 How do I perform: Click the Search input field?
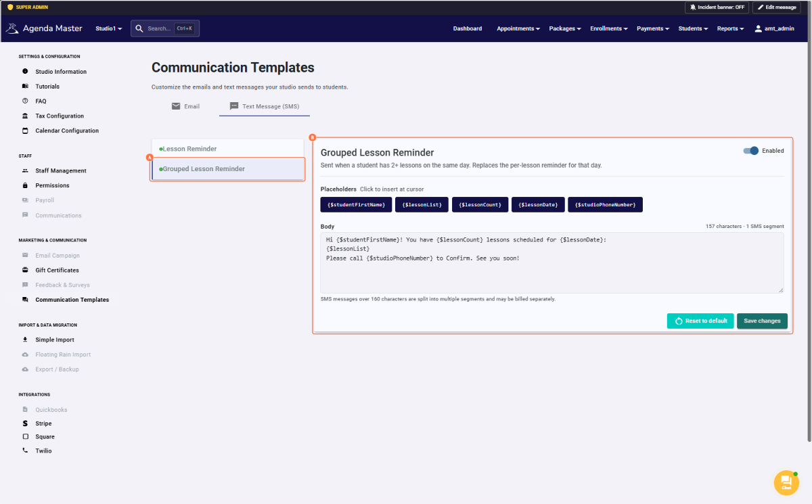pos(165,28)
